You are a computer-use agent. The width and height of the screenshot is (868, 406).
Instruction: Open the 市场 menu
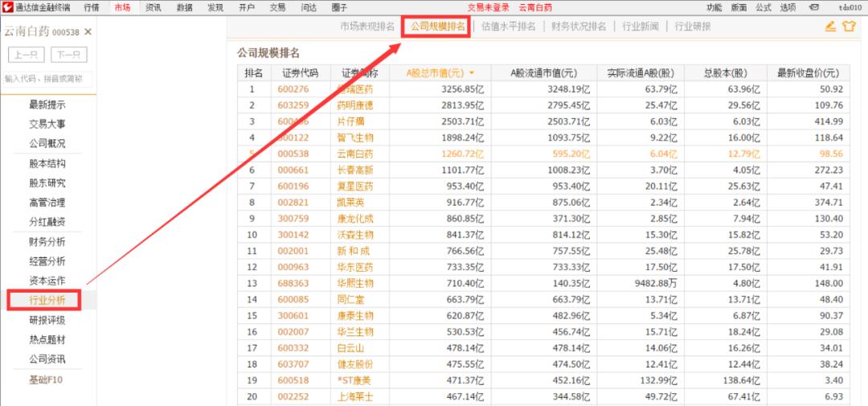click(x=122, y=7)
